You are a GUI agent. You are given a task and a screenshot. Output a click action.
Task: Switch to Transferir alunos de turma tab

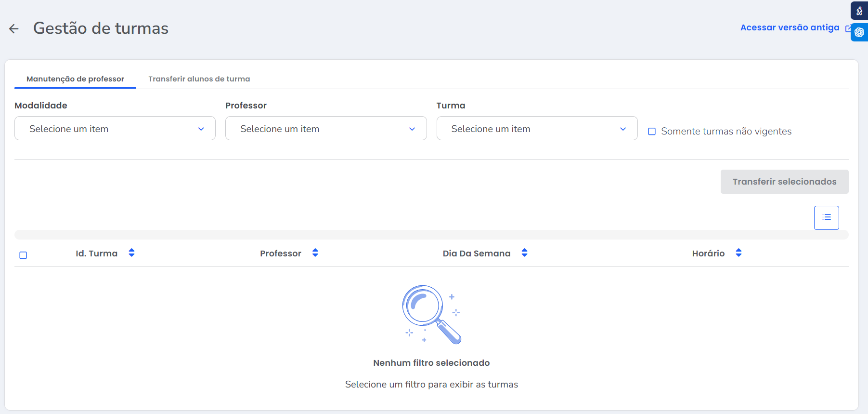click(x=199, y=79)
